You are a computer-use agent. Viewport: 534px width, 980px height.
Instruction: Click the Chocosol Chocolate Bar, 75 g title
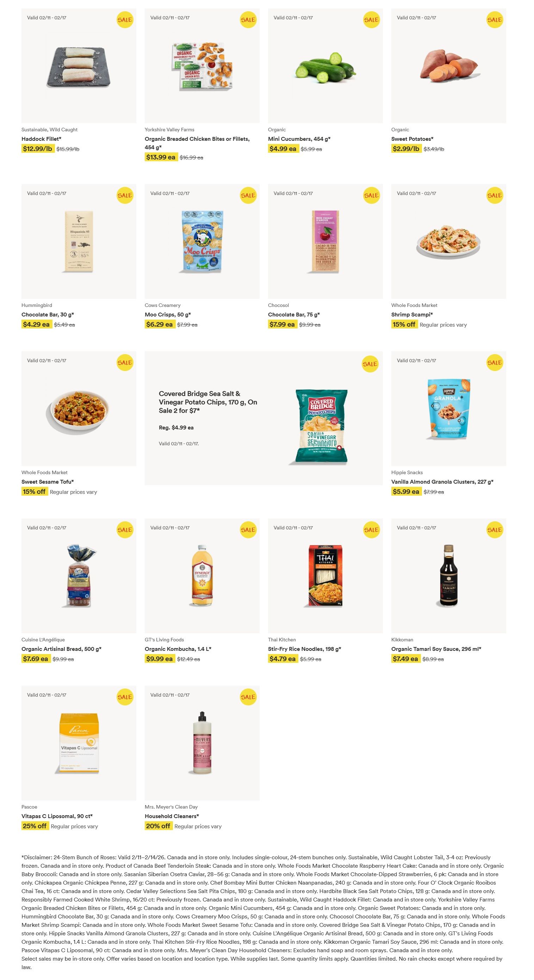click(293, 315)
